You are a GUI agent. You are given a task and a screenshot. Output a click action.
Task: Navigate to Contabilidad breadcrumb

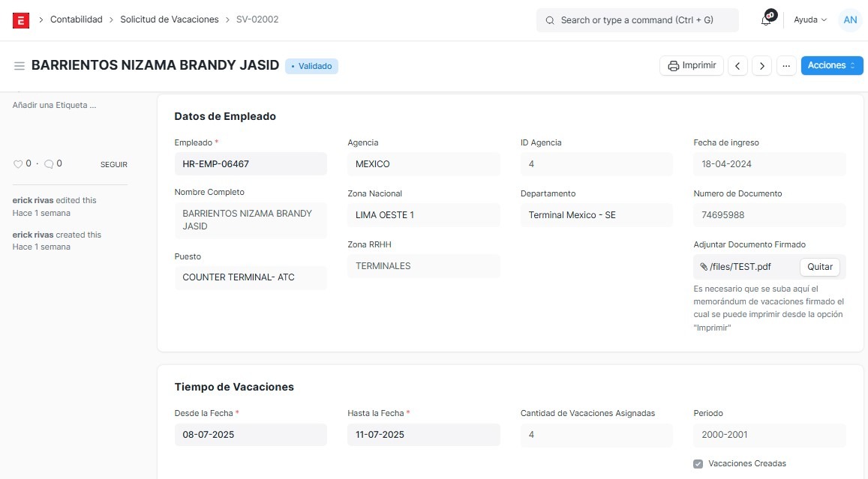(x=76, y=19)
